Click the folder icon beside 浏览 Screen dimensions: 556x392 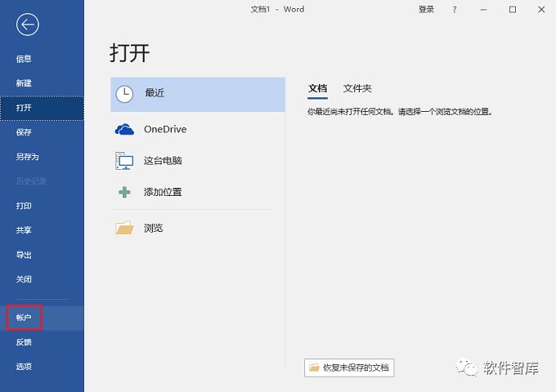point(124,228)
